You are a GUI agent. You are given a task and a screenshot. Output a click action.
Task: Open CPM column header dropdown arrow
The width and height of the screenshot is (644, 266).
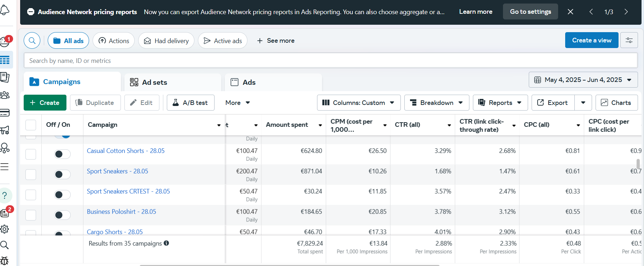385,125
